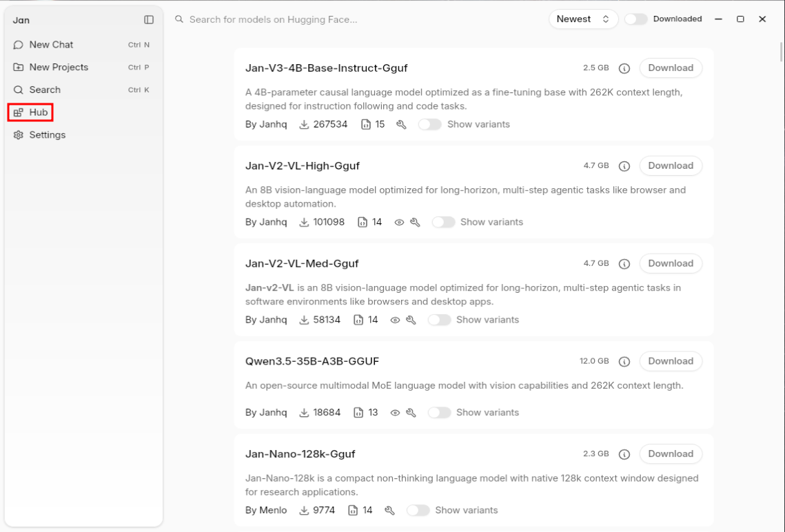Click file icon on Jan-V2-VL-High-Gguf row
This screenshot has width=785, height=532.
pos(363,222)
